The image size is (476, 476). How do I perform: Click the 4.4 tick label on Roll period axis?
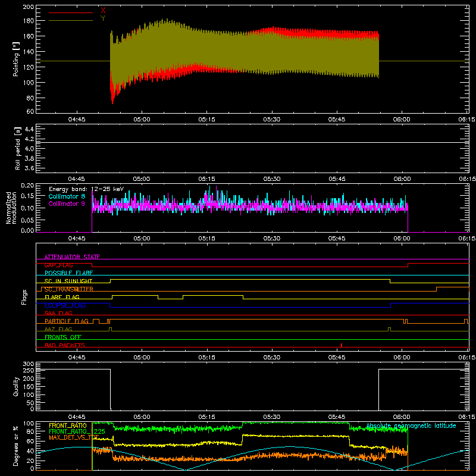click(29, 129)
